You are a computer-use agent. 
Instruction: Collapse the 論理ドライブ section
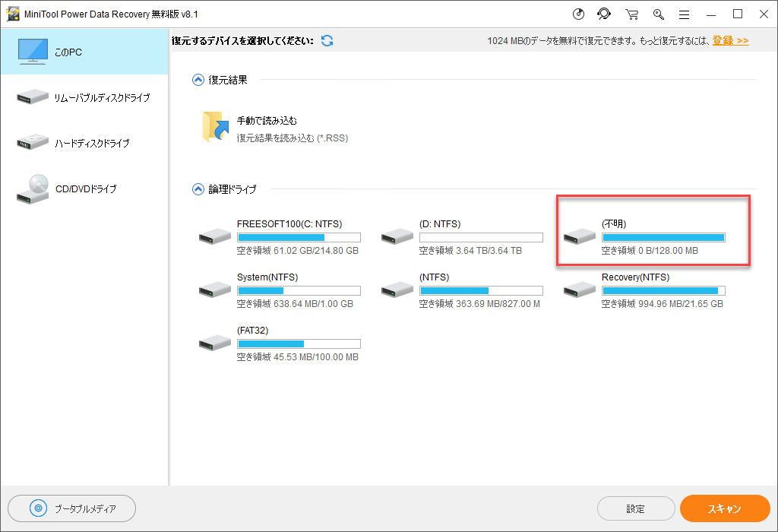(198, 188)
